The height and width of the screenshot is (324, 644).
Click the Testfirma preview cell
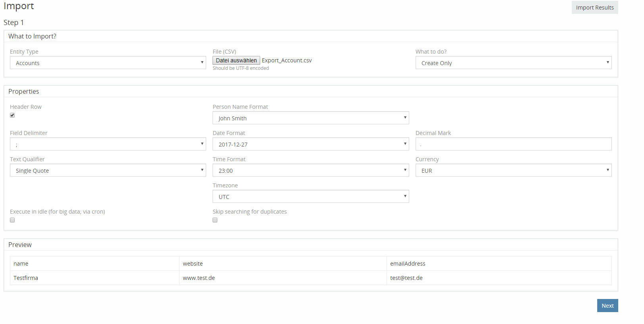[x=26, y=278]
